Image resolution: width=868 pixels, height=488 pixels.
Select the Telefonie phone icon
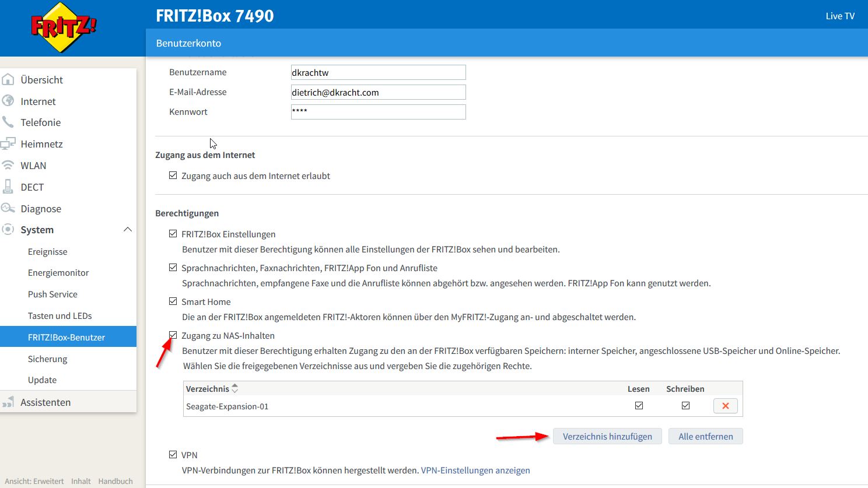[8, 122]
